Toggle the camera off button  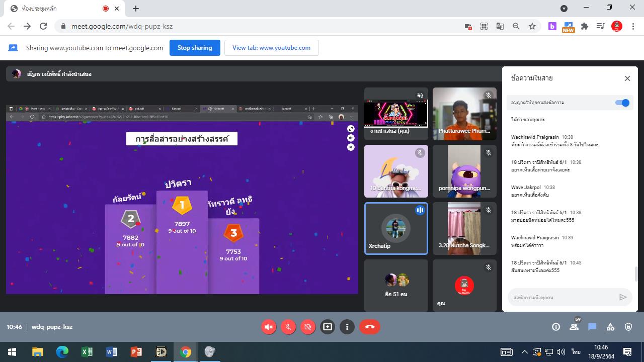pos(308,327)
